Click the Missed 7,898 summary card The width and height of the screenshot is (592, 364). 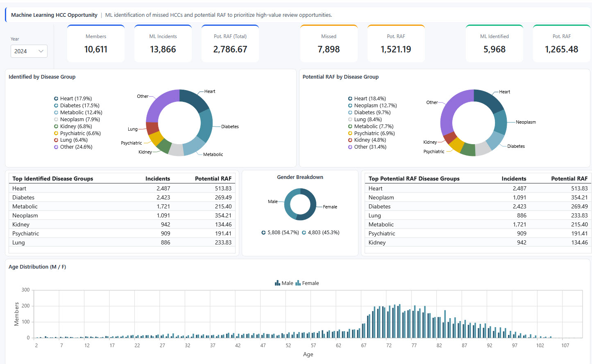(x=329, y=44)
